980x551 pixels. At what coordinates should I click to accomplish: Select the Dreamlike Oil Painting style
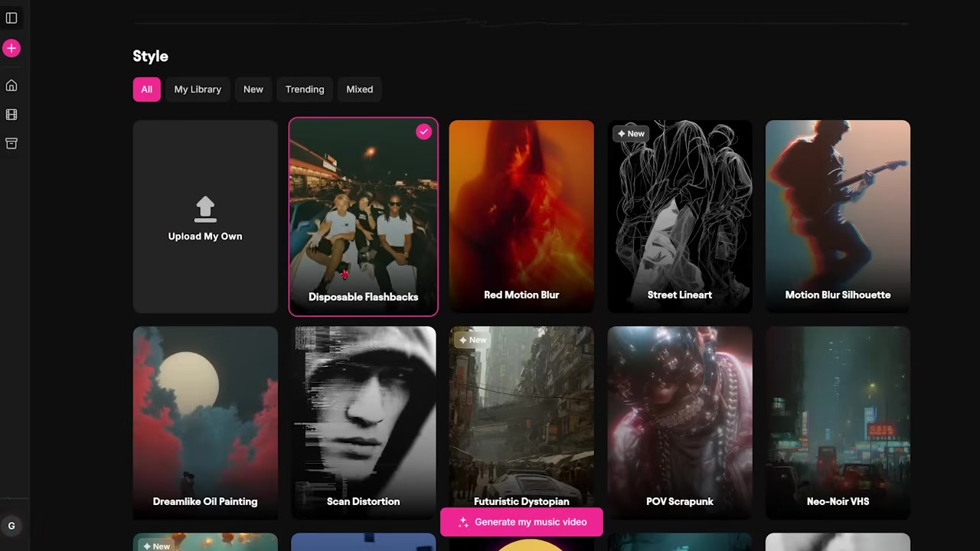pos(205,423)
